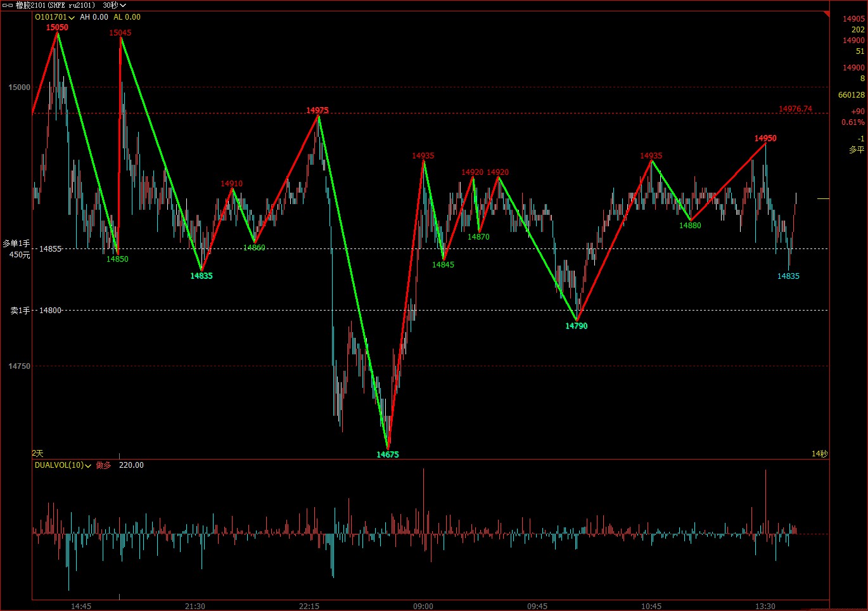Click the 多平 trade type in quote panel
This screenshot has width=868, height=611.
[857, 150]
